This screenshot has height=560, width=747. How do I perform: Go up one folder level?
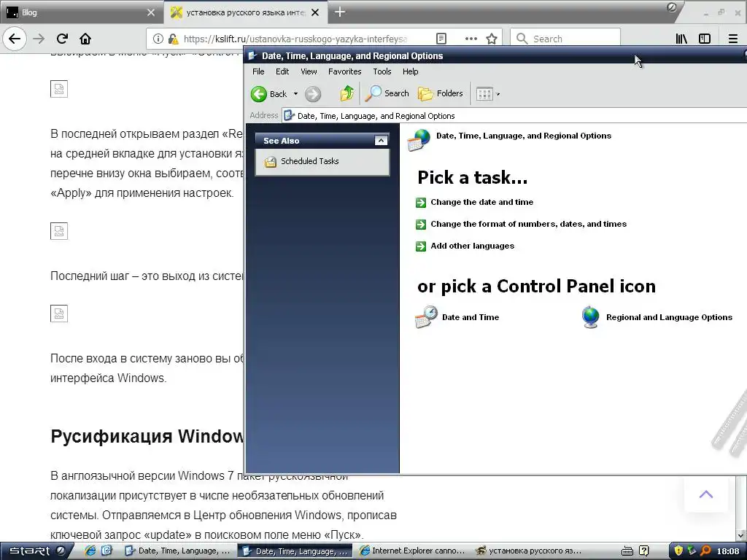click(x=347, y=93)
